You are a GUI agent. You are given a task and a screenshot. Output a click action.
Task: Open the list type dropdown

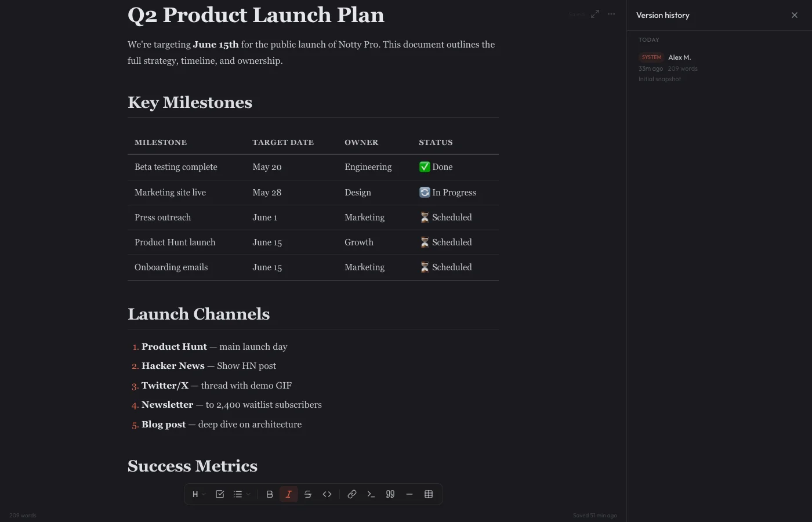241,494
